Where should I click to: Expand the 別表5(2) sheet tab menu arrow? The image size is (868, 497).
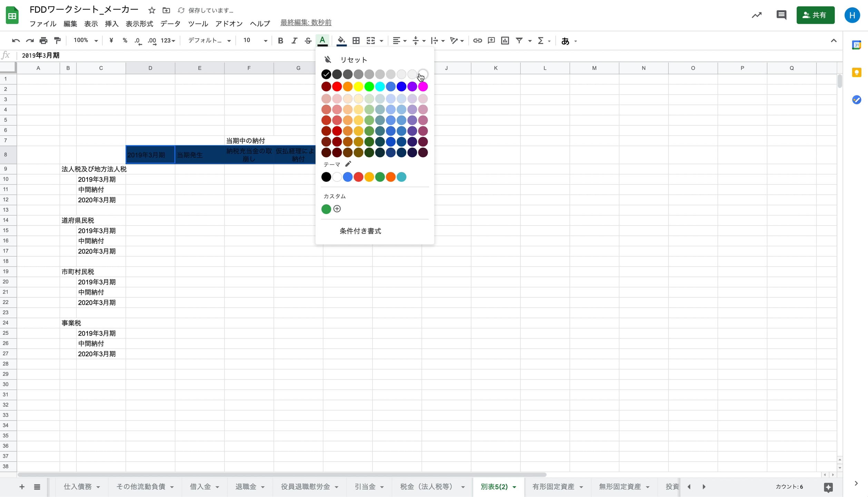(514, 487)
